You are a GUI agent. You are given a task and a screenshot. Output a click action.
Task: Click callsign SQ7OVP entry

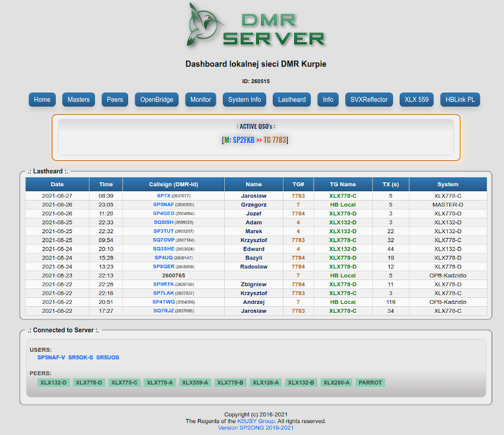coord(163,240)
